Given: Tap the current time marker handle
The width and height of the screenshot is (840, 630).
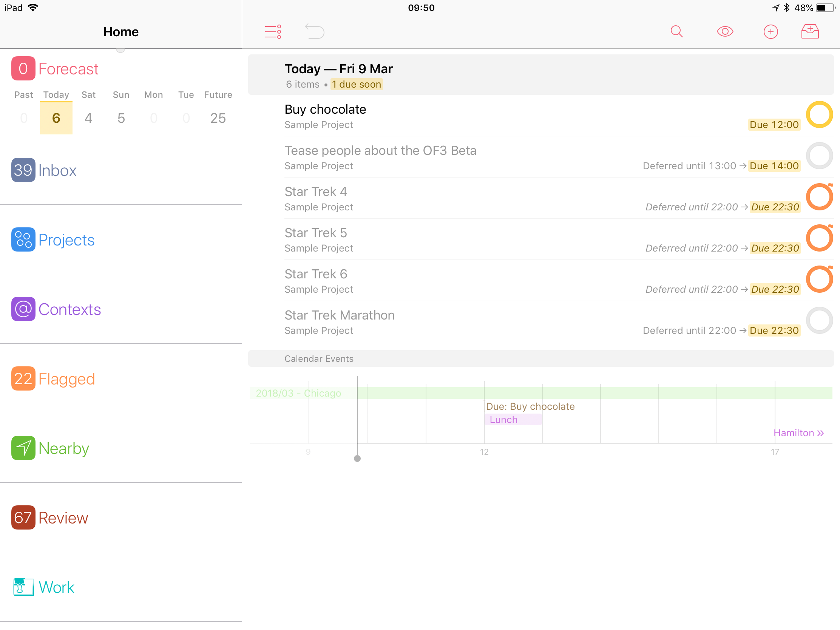Looking at the screenshot, I should (357, 459).
